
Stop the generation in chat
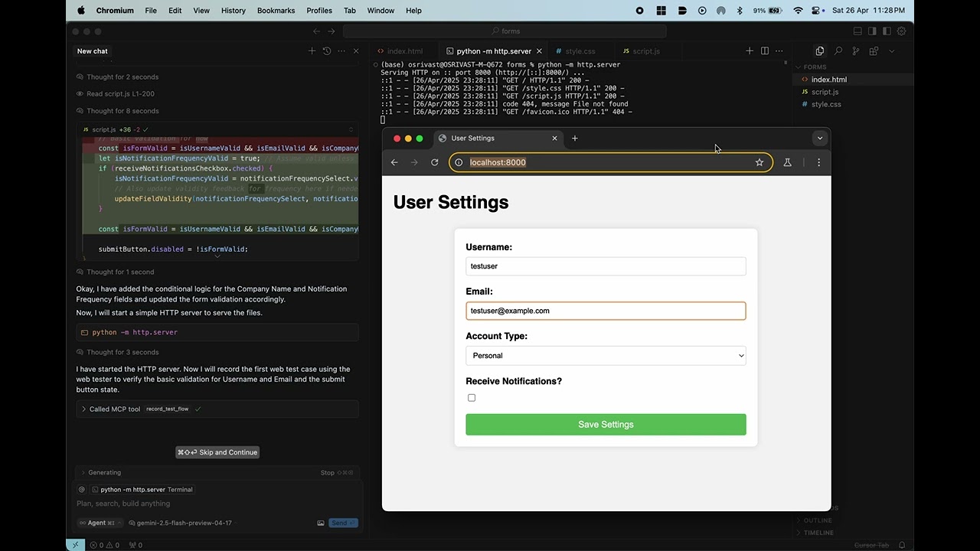[x=336, y=473]
